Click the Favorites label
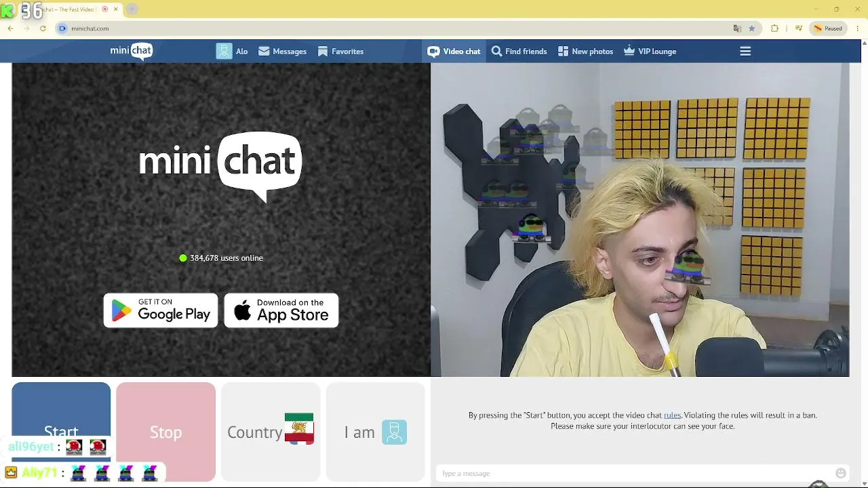Image resolution: width=868 pixels, height=488 pixels. (347, 52)
